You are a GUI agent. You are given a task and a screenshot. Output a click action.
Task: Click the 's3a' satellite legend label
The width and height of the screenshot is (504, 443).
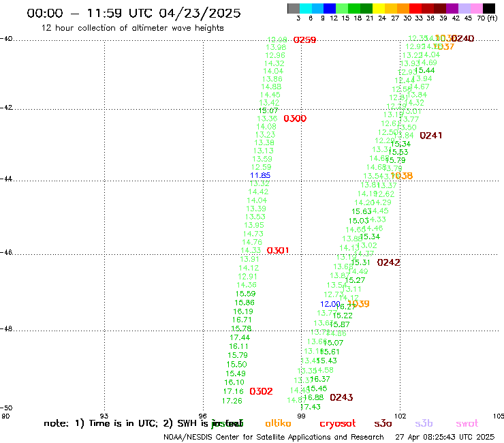[383, 424]
